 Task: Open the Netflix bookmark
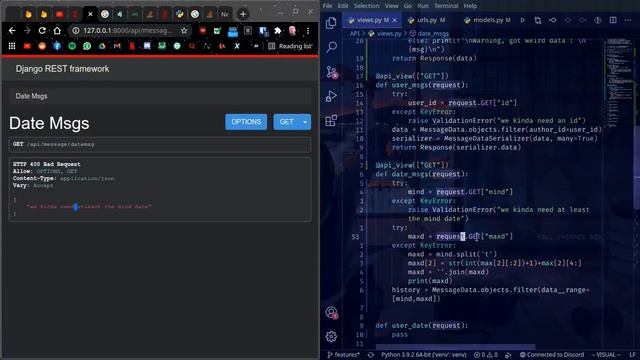[132, 46]
